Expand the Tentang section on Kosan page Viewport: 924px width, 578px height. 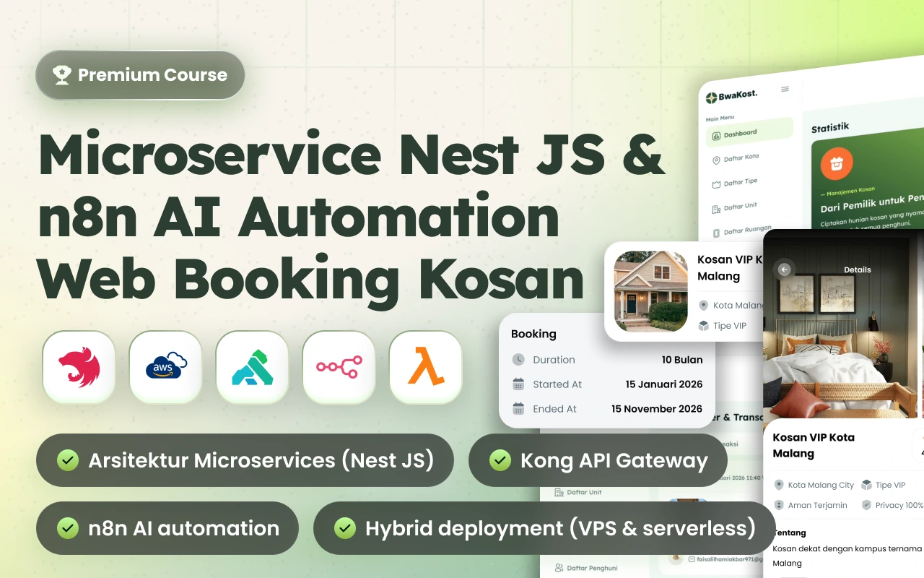(x=788, y=532)
